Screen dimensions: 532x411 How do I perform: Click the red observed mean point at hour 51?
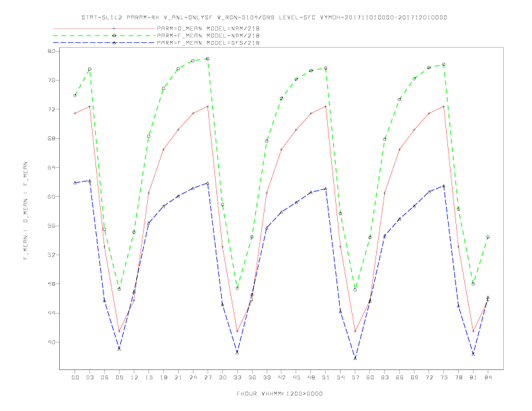[x=326, y=107]
